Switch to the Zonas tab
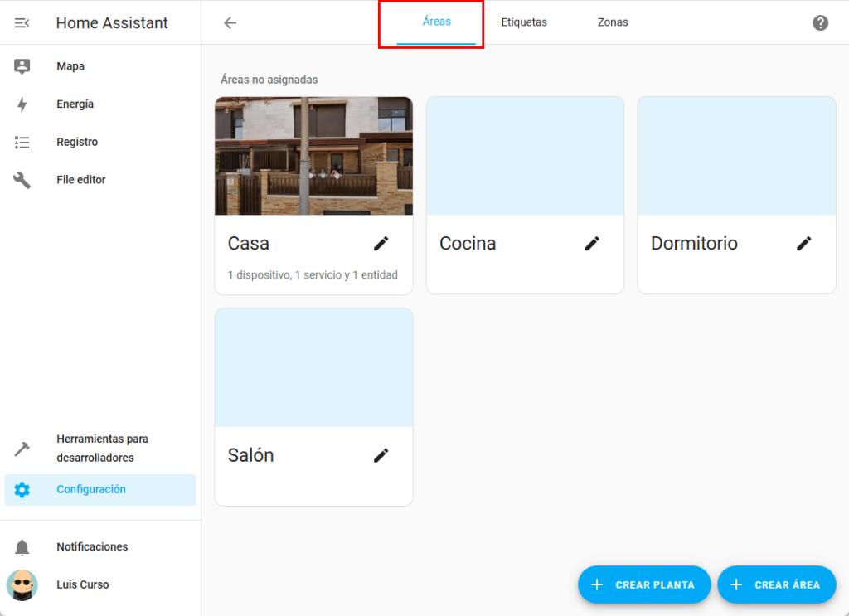Screen dimensions: 849x616 click(x=613, y=23)
